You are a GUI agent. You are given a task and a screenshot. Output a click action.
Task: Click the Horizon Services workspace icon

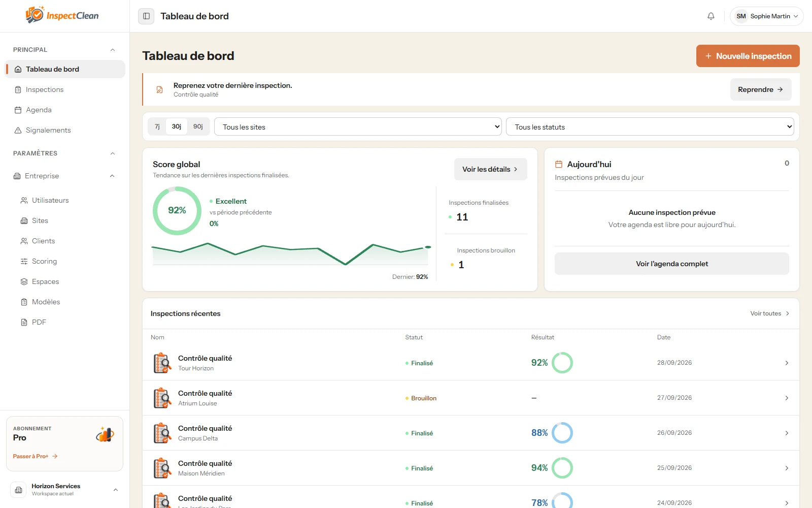pyautogui.click(x=18, y=490)
